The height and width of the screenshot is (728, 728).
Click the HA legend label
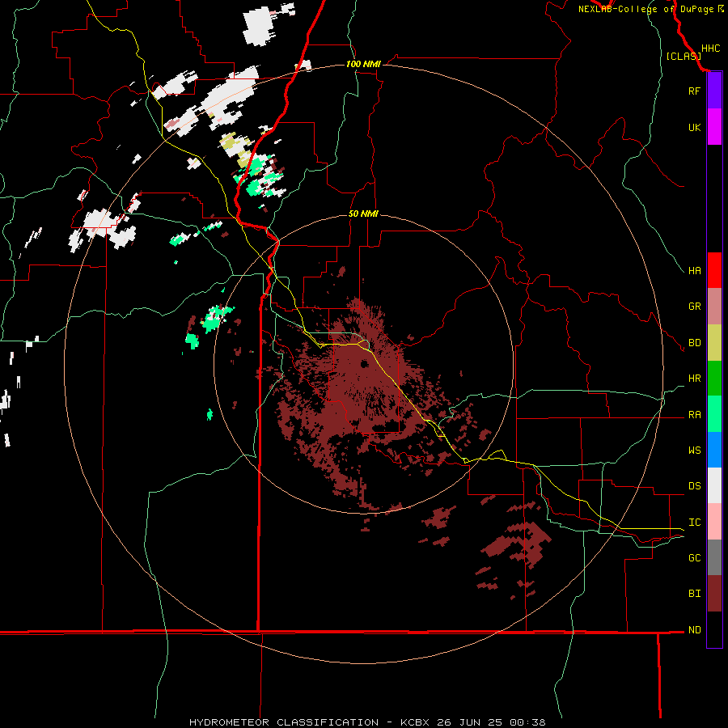tap(694, 270)
